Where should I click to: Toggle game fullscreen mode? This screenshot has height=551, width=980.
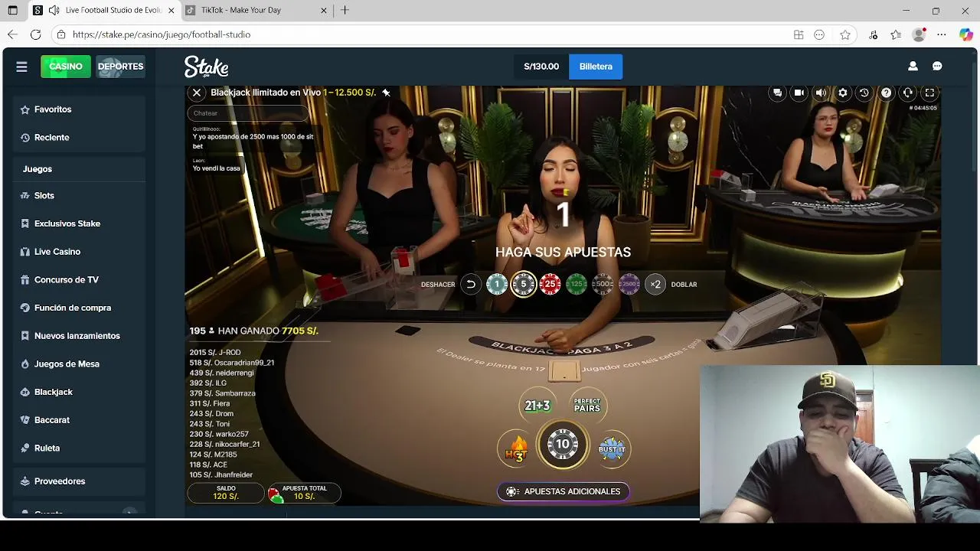tap(929, 93)
